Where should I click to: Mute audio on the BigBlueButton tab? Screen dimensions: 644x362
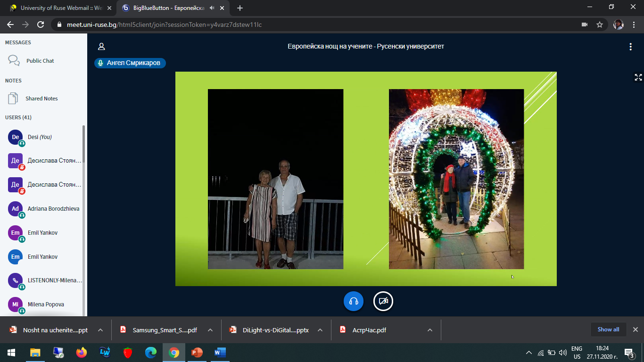pyautogui.click(x=212, y=8)
